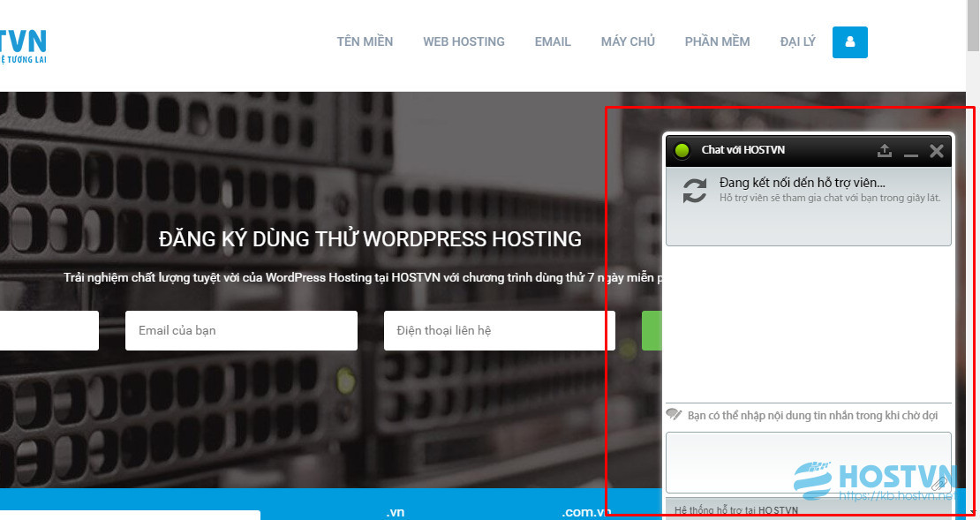Click the ĐĂNG KÝ DÙNG THỬ WORDPRESS HOSTING heading
Screen dimensions: 980x520
coord(370,238)
